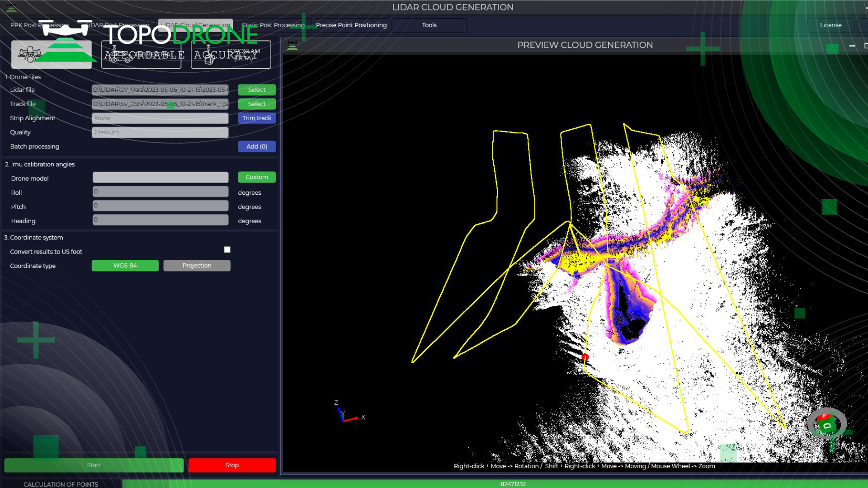Screen dimensions: 868x488
Task: Switch to Precise Point Positioning tab
Action: pos(351,25)
